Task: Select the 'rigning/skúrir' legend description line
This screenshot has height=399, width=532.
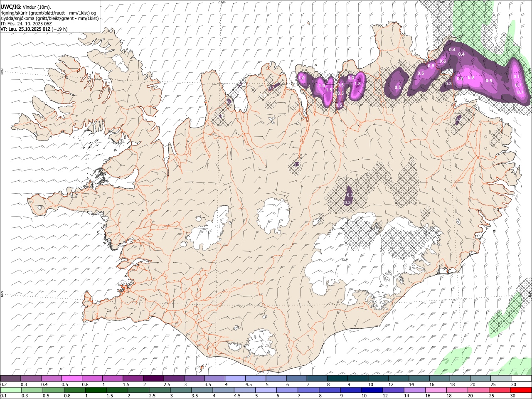Action: coord(48,13)
